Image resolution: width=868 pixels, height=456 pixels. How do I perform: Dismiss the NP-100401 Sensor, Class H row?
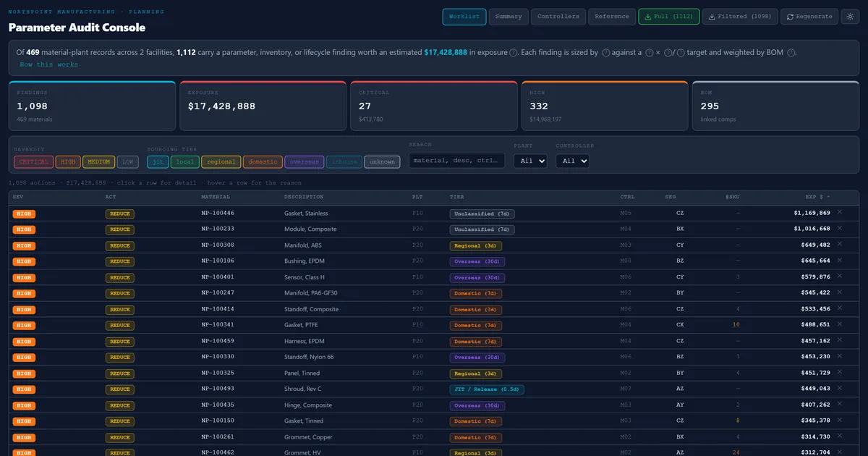(x=840, y=276)
